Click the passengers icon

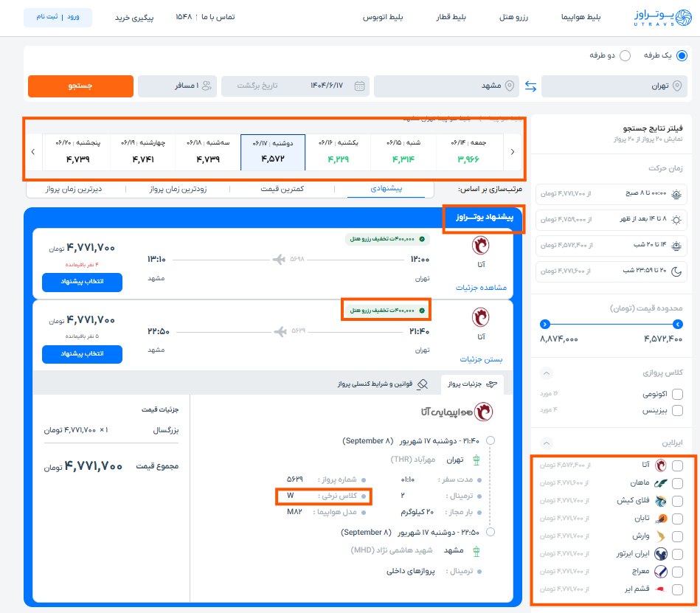207,86
